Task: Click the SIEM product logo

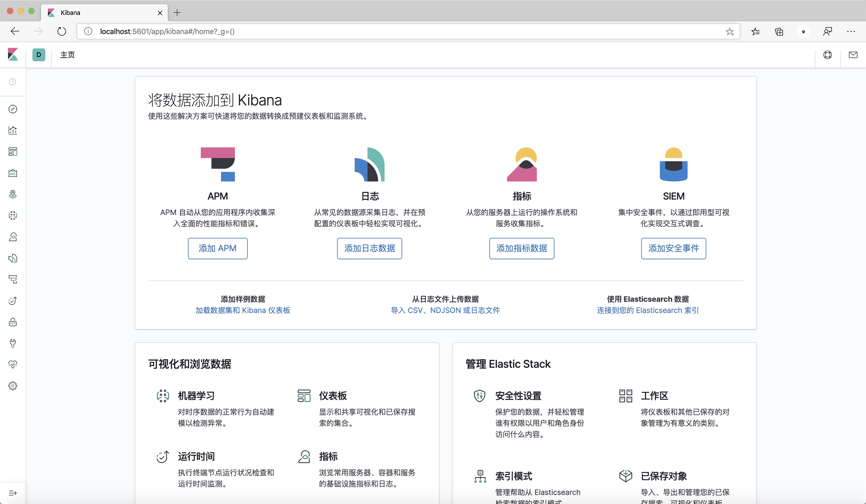Action: click(674, 164)
